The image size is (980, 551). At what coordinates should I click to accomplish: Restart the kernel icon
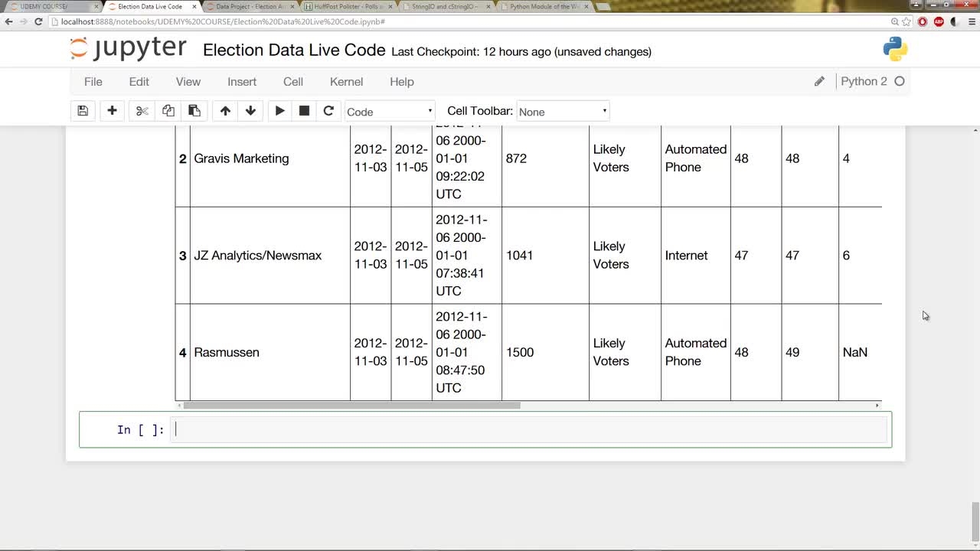(x=328, y=111)
